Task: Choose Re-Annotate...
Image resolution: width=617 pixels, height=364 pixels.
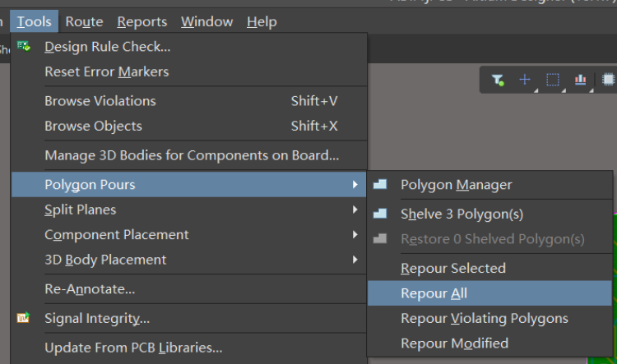Action: pyautogui.click(x=189, y=289)
